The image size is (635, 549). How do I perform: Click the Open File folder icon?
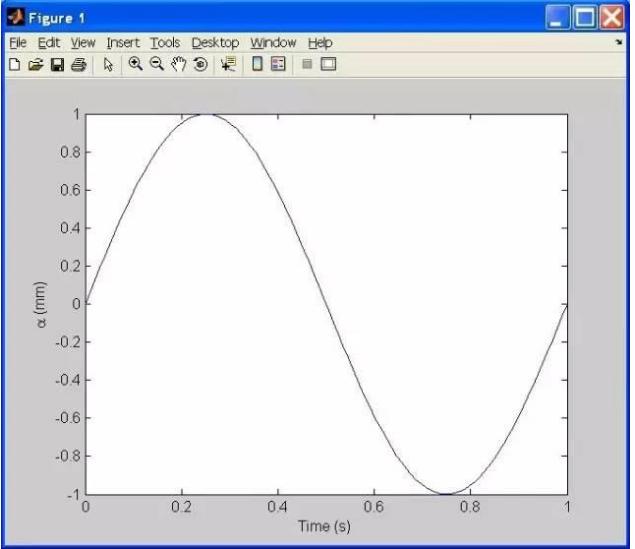tap(35, 63)
